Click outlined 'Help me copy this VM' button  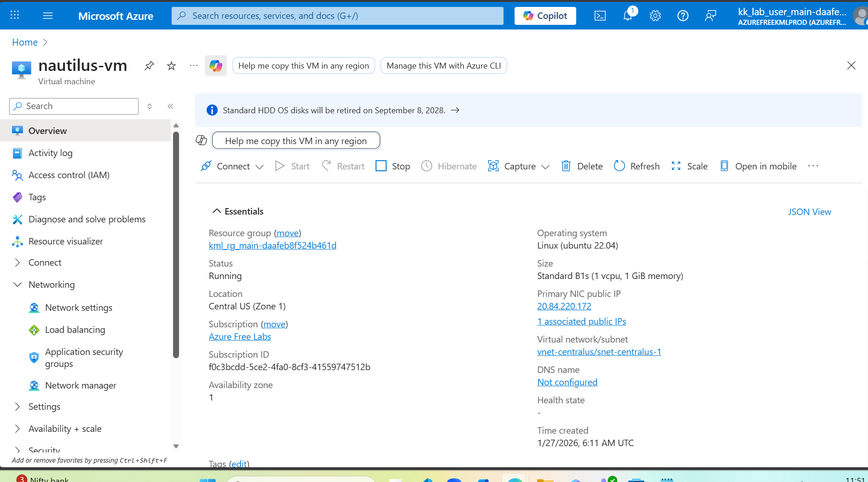[296, 141]
